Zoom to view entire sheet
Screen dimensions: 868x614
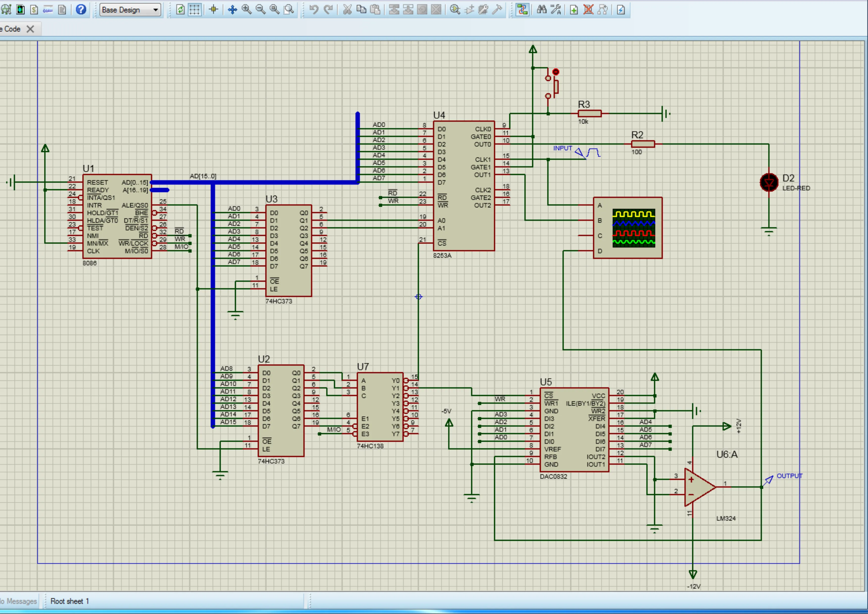click(x=275, y=10)
